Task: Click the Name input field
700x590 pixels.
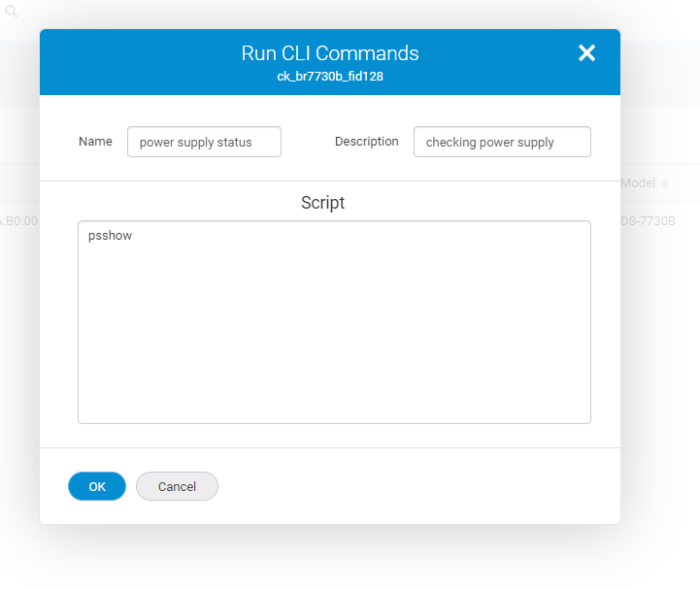Action: coord(204,142)
